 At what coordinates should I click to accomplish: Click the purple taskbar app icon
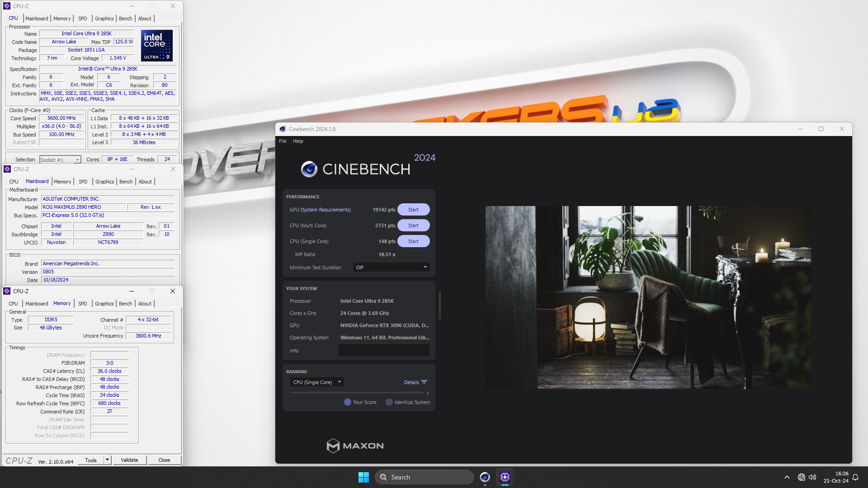[x=505, y=477]
